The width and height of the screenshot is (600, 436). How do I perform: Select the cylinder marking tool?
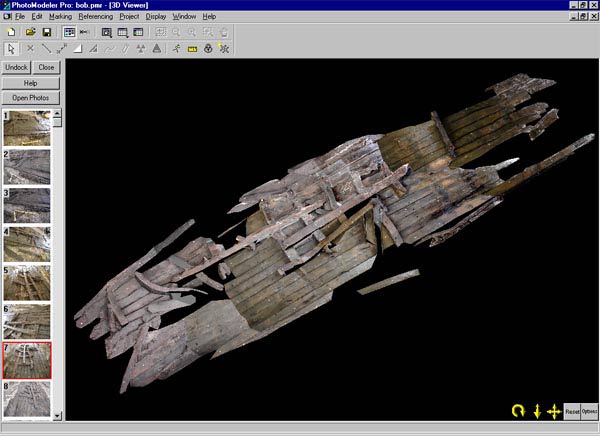pos(125,49)
